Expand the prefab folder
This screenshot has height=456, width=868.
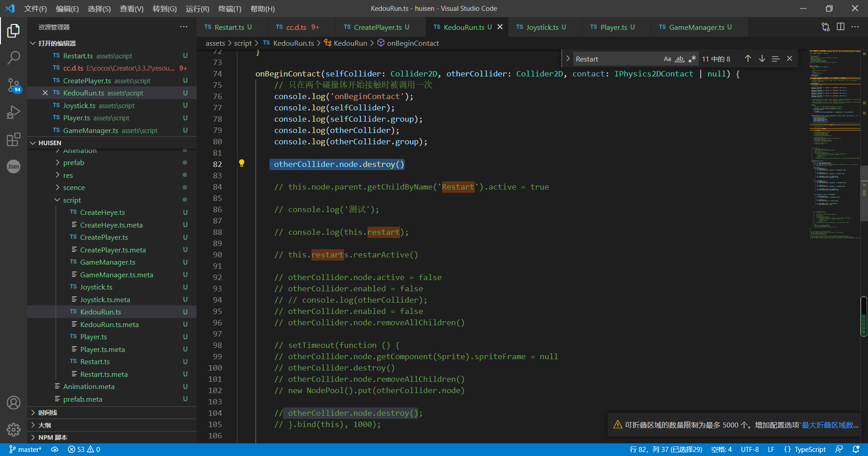point(74,163)
